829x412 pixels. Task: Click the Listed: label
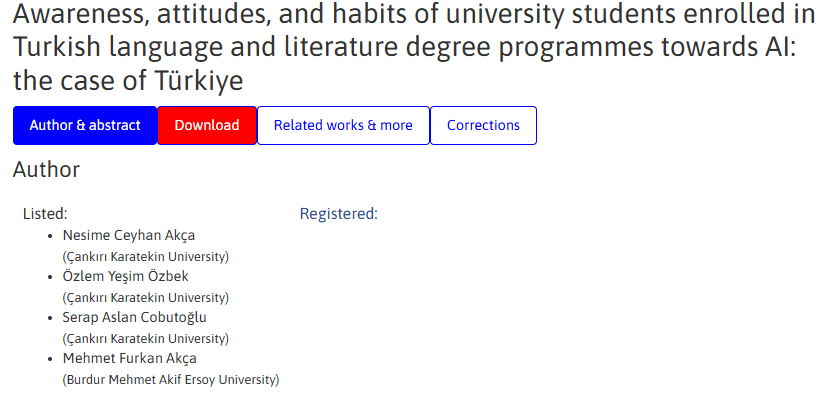[x=45, y=213]
